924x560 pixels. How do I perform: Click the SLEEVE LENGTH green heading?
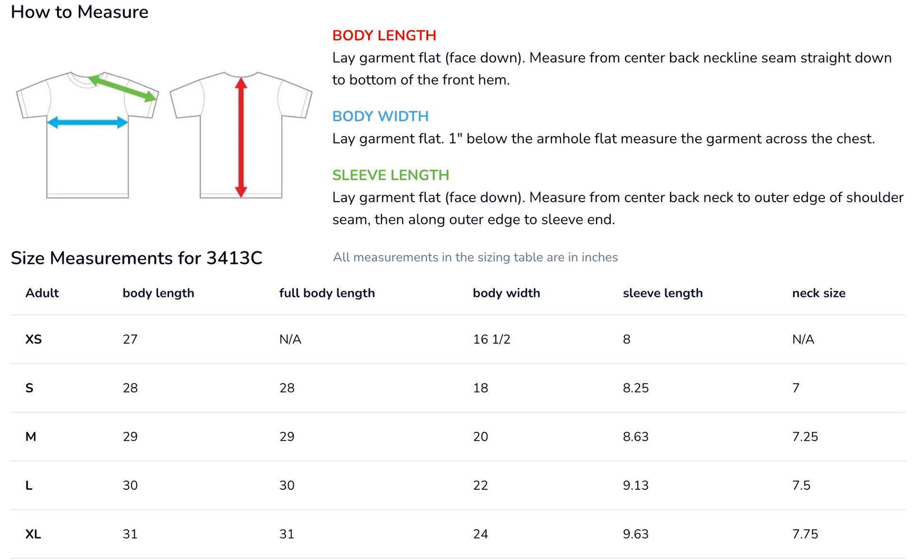pyautogui.click(x=391, y=175)
